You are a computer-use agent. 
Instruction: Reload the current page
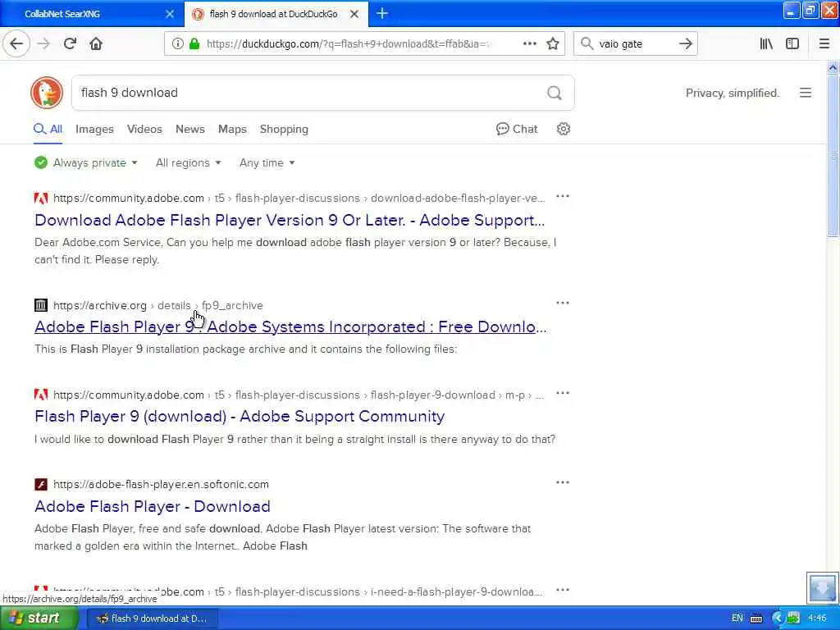[x=70, y=43]
